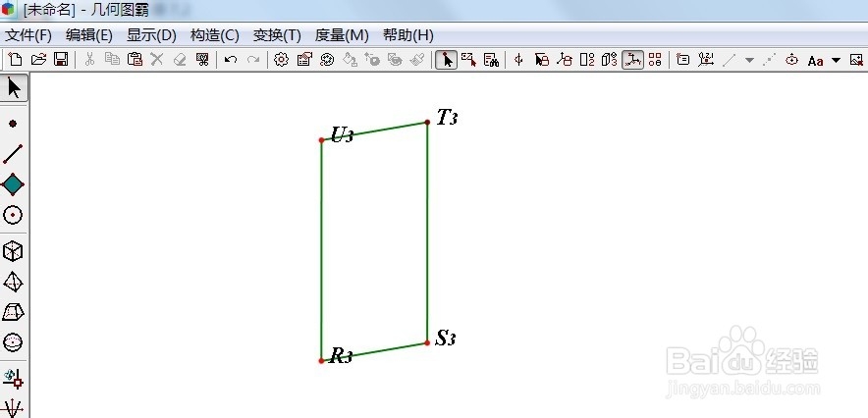
Task: Select the custom coordinate tool icon
Action: coord(13,379)
